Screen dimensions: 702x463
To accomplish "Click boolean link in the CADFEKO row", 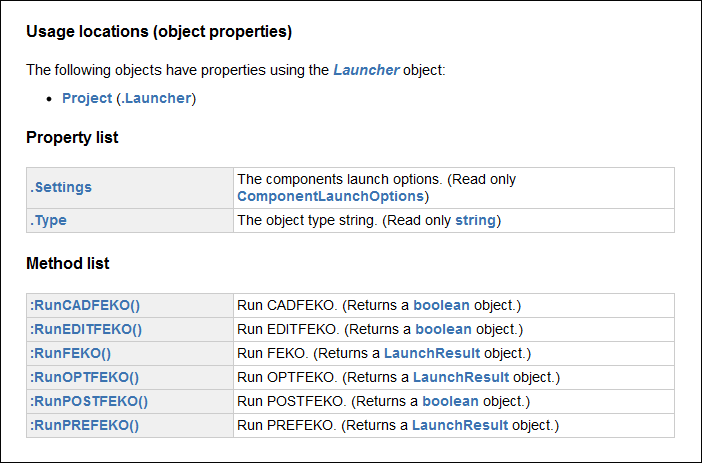I will click(x=441, y=305).
